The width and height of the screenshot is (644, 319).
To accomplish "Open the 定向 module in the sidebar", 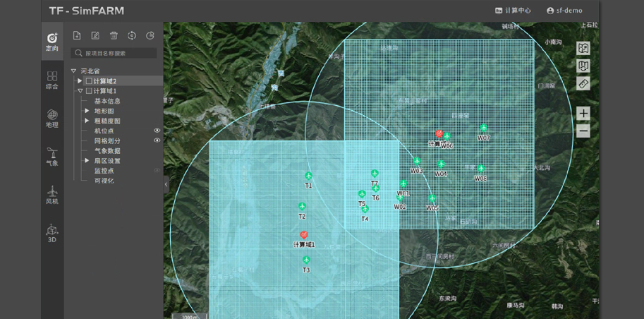I will click(52, 42).
